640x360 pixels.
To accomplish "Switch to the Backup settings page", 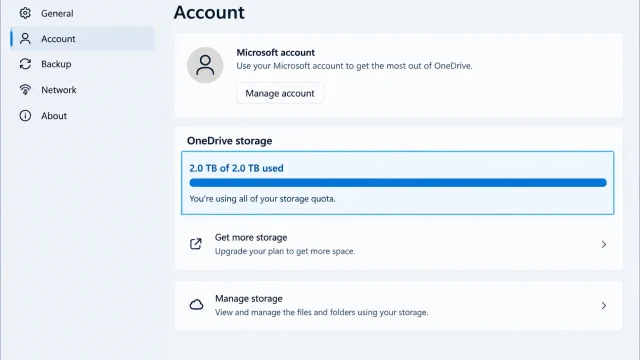I will click(x=82, y=64).
